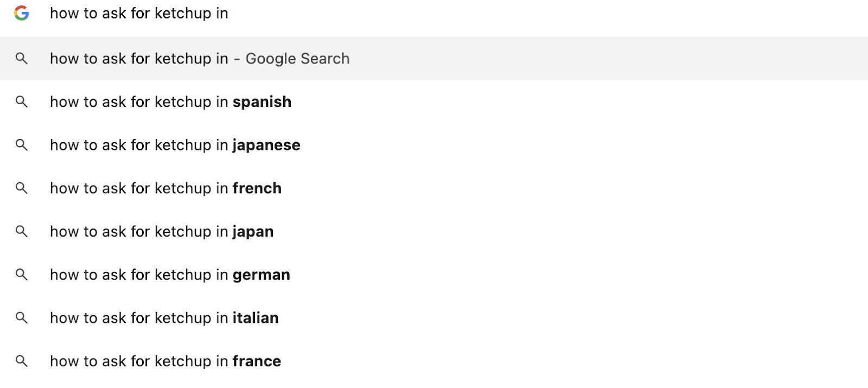
Task: Click magnifier icon beside french suggestion
Action: pyautogui.click(x=22, y=188)
